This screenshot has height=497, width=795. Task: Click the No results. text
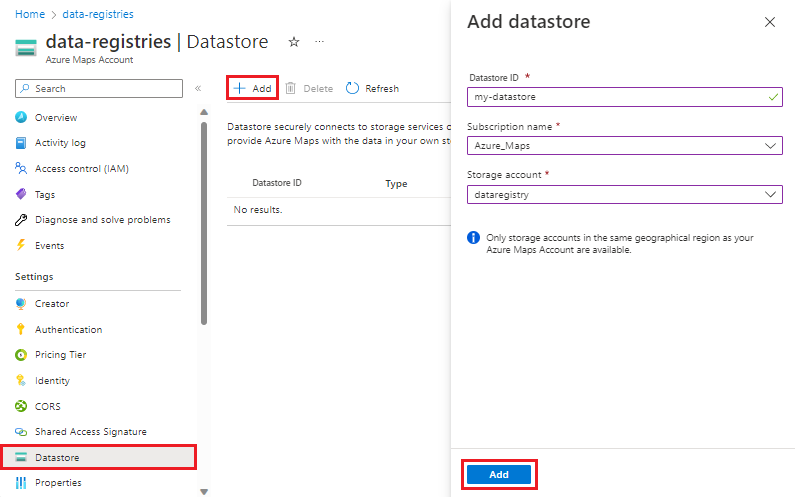(x=258, y=209)
